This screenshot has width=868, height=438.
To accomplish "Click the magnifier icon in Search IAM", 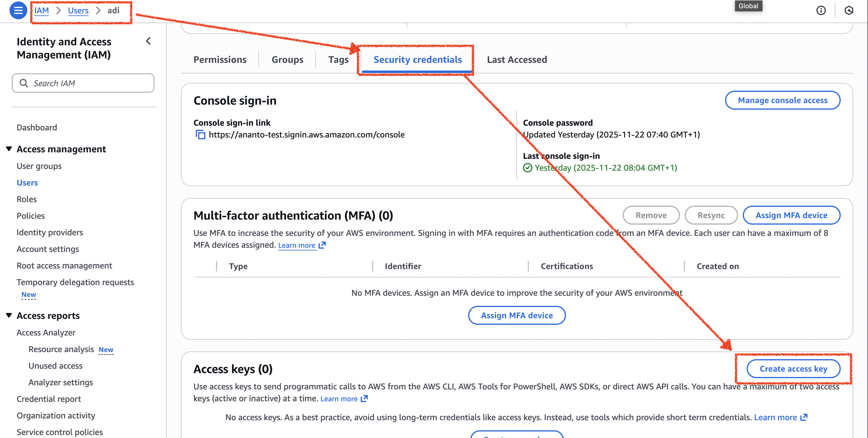I will [24, 83].
